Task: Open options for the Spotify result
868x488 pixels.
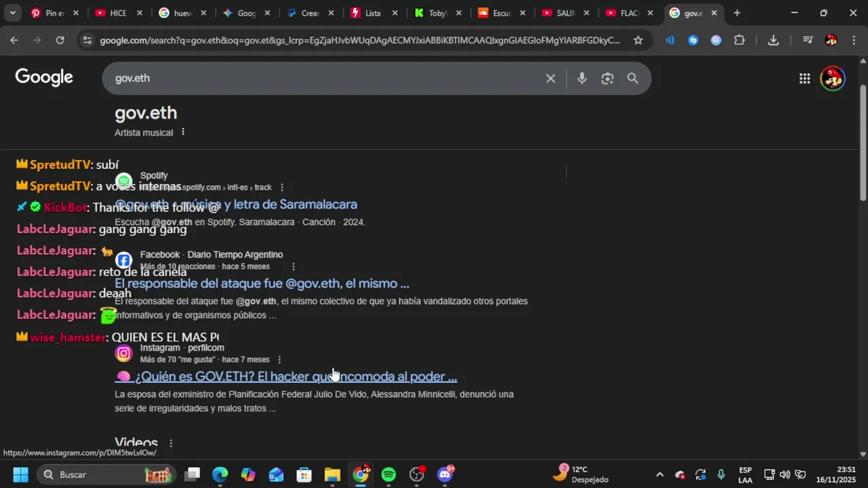Action: point(282,188)
